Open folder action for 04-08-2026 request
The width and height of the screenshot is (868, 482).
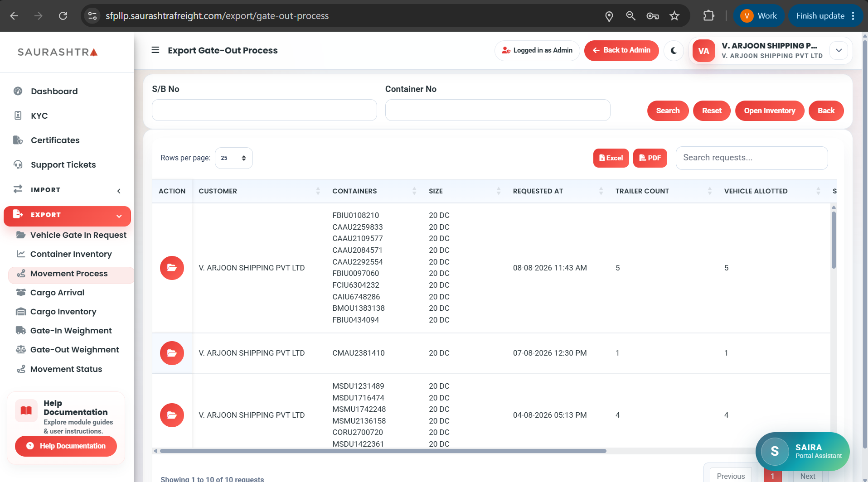[x=172, y=415]
